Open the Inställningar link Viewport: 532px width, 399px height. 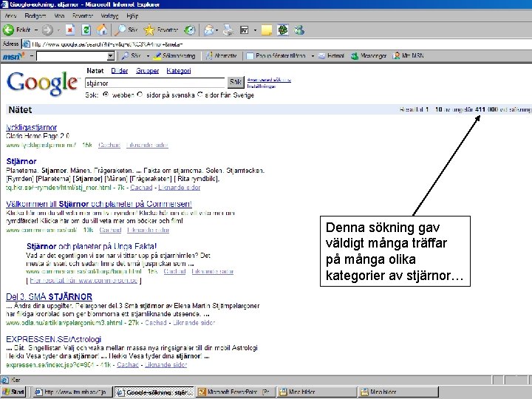(262, 86)
